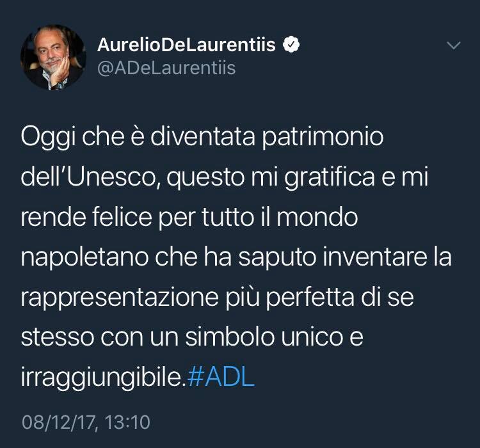Click the word 'patrimonio' in the tweet

[x=323, y=138]
